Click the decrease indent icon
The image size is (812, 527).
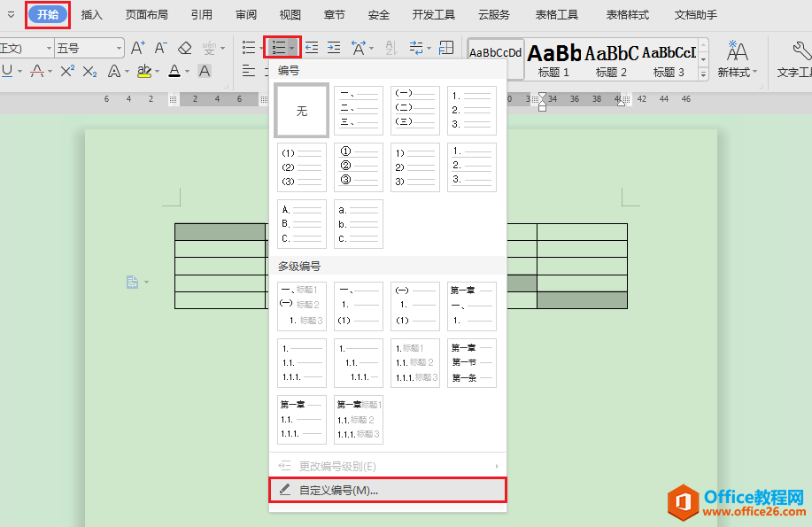[x=312, y=48]
